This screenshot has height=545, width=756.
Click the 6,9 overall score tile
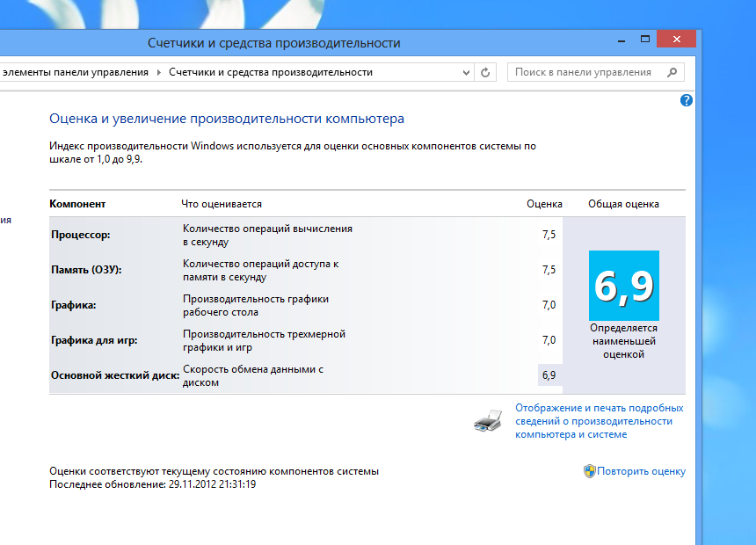click(624, 286)
